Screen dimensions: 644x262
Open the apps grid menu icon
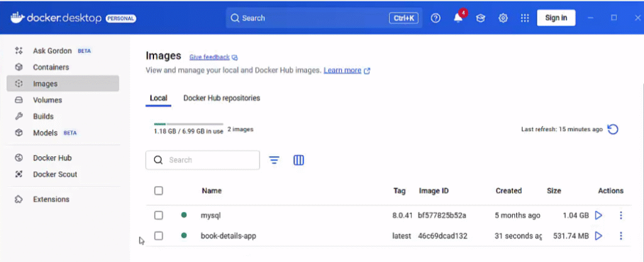point(525,18)
